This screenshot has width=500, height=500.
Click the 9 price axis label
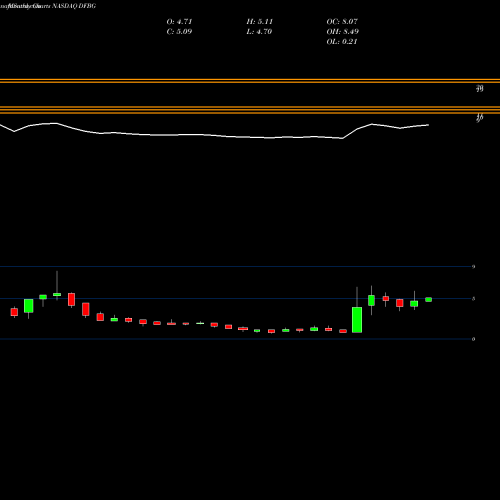click(473, 267)
